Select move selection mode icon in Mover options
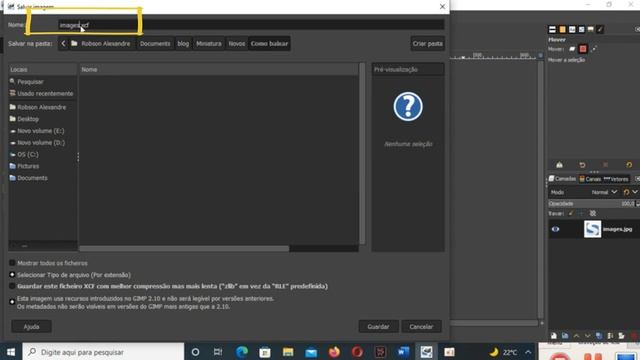640x360 pixels. point(583,49)
